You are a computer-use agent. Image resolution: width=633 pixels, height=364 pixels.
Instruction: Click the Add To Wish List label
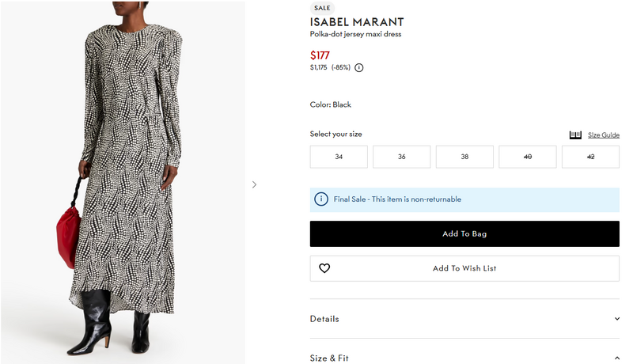point(464,268)
